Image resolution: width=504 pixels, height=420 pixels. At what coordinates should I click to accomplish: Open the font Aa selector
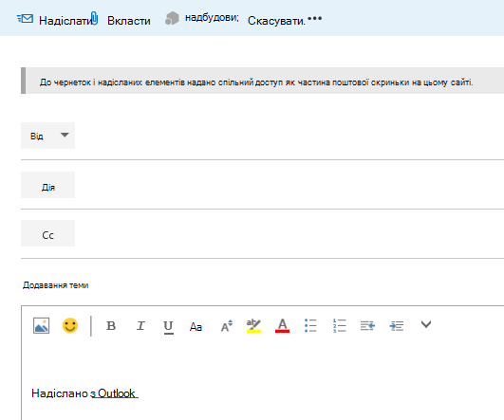[196, 326]
